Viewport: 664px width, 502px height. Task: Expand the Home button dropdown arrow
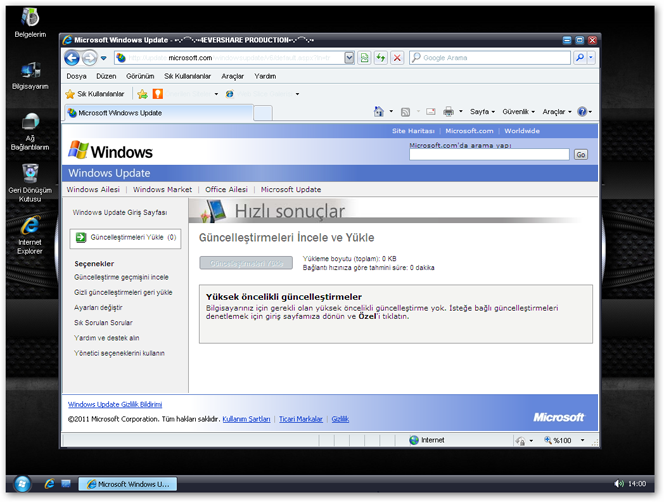coord(391,112)
